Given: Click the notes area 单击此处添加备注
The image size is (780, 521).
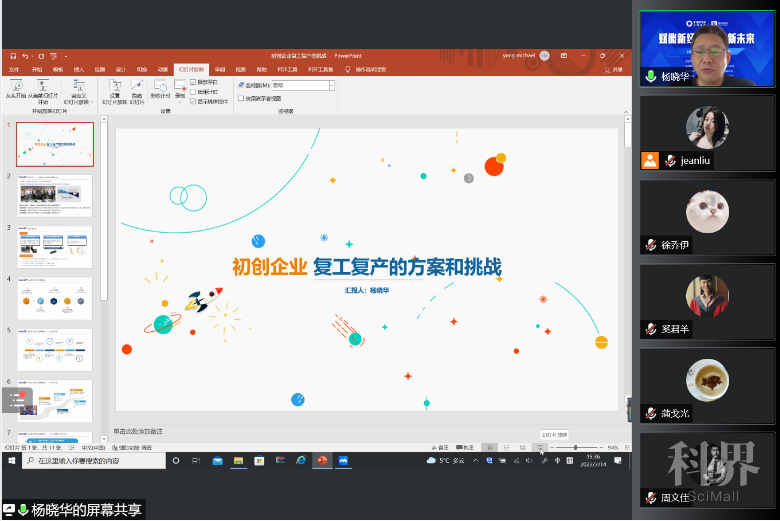Looking at the screenshot, I should point(138,431).
